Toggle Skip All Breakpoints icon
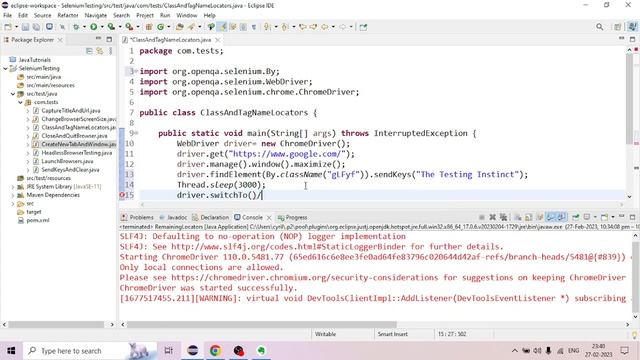640x360 pixels. click(x=62, y=27)
